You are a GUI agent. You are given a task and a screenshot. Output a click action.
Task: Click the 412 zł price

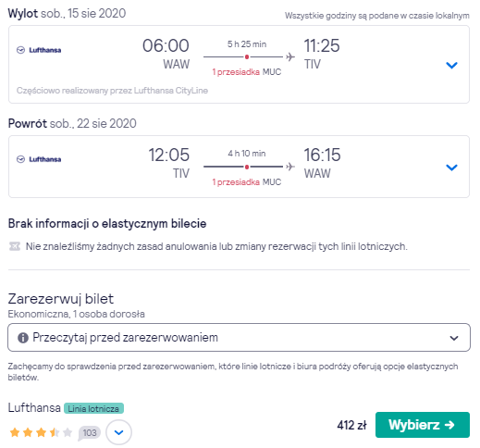coord(351,425)
